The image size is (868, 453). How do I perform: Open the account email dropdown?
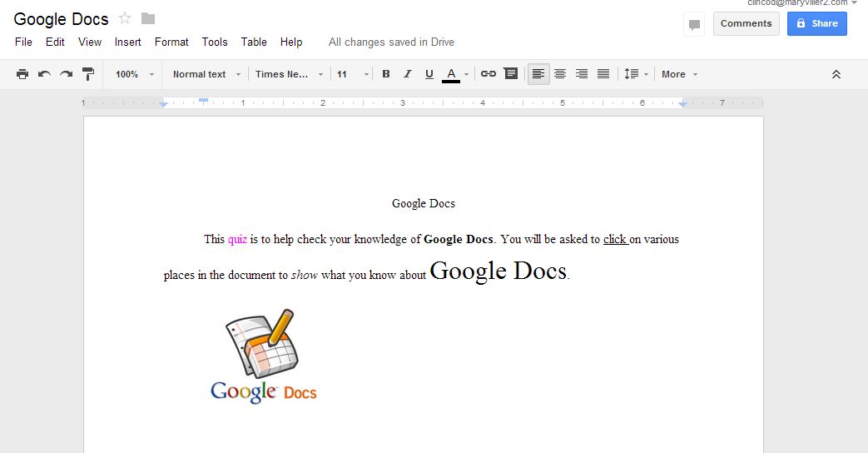(x=801, y=2)
